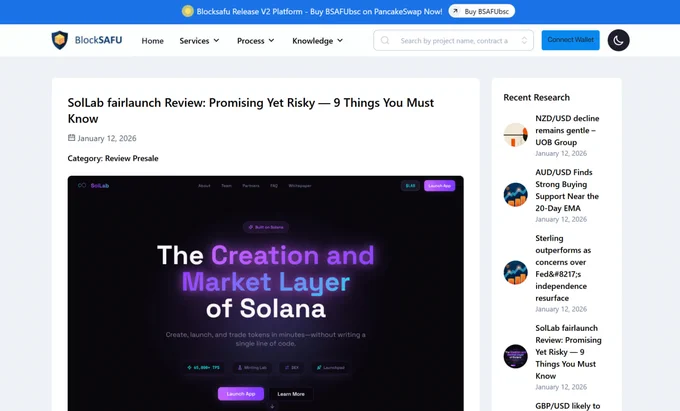Click the arrow icon in Buy BSAFUbsc button

[x=455, y=11]
